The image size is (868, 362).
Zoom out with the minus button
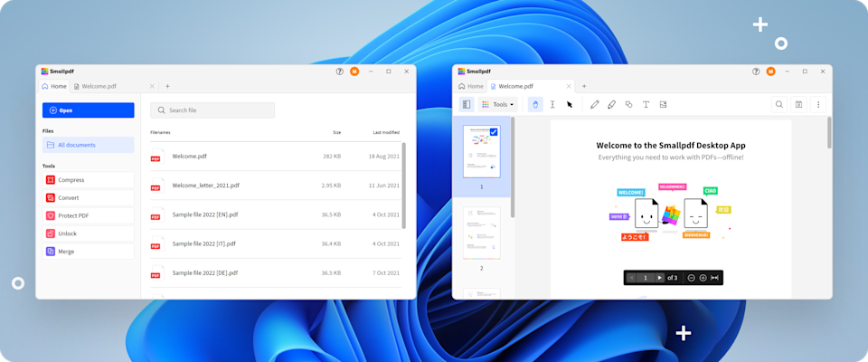coord(692,278)
